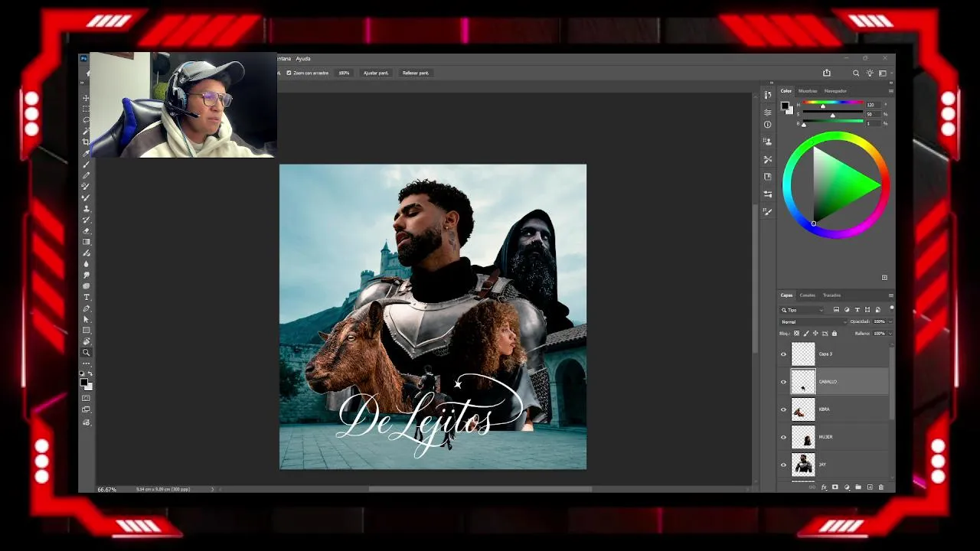Select the Gradient tool
Image resolution: width=980 pixels, height=551 pixels.
point(86,242)
